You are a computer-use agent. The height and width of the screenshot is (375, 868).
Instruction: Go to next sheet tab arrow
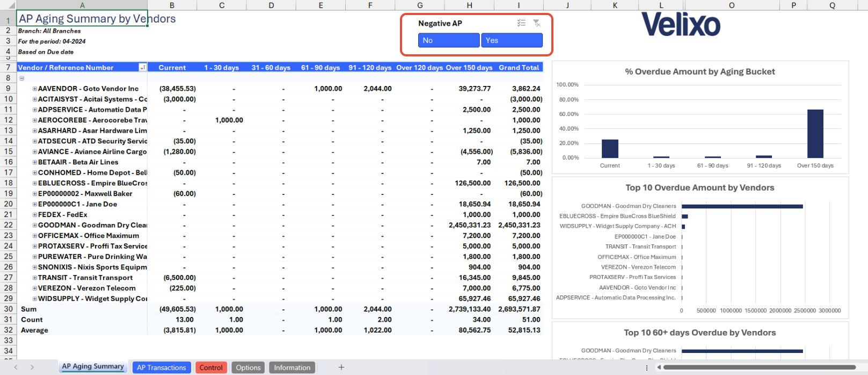click(x=32, y=367)
